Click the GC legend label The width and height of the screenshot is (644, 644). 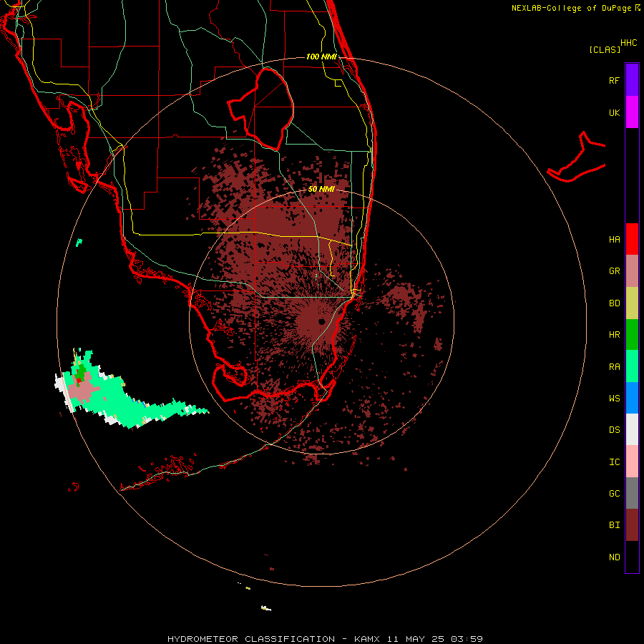point(614,494)
